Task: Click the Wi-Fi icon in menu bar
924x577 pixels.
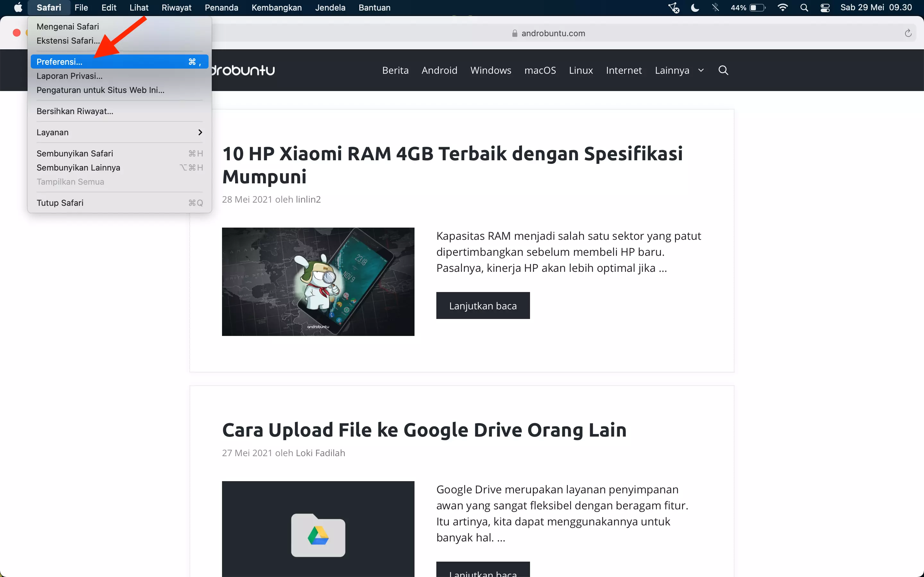Action: point(783,7)
